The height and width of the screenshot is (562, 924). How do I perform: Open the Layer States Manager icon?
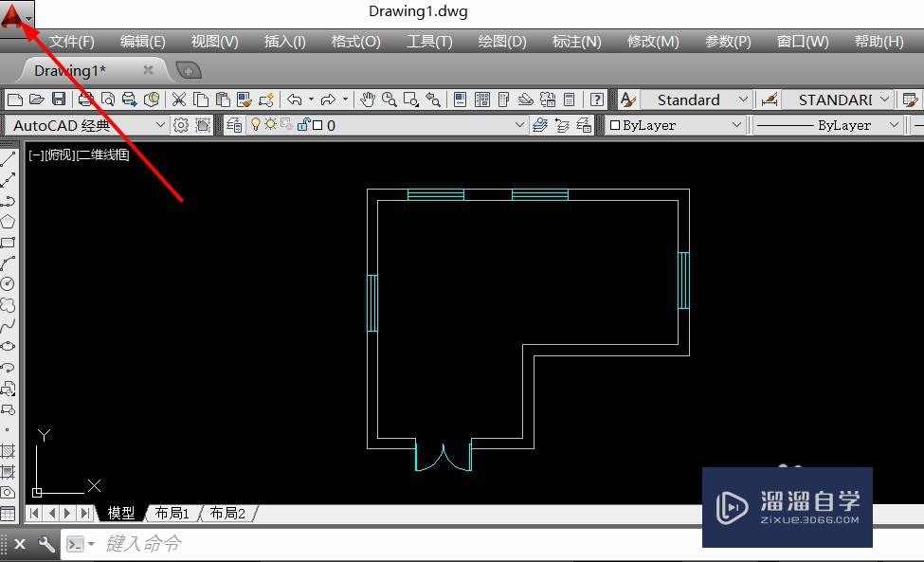tap(584, 125)
